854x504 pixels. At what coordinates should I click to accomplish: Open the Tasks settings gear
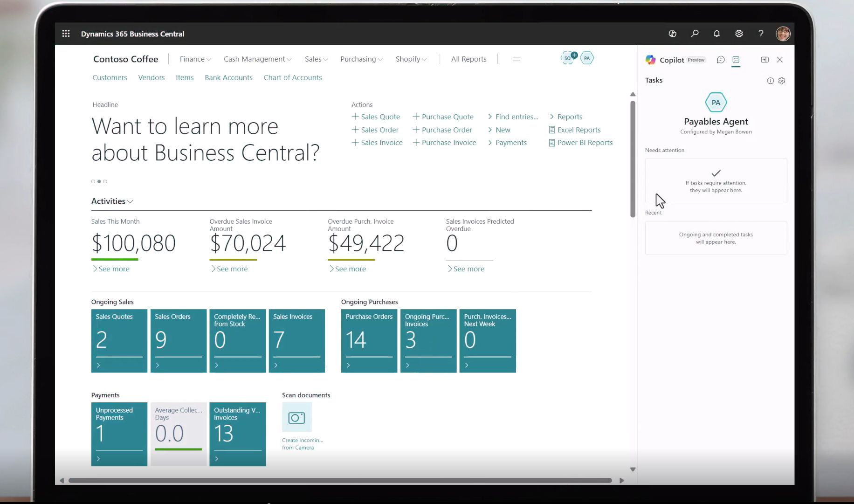pos(782,81)
